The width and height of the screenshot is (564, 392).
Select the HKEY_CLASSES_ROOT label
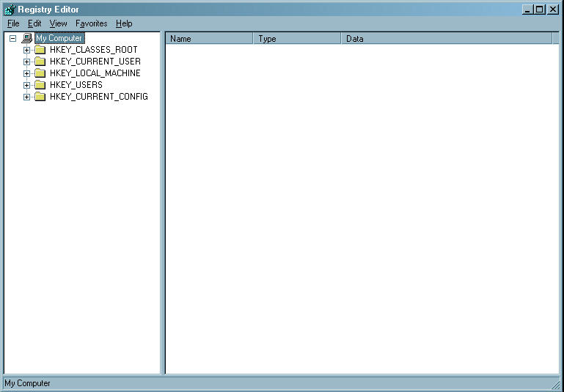94,50
